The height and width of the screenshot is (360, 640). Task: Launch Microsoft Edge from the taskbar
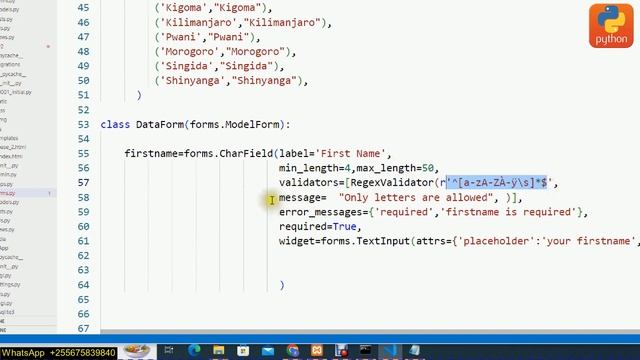tap(194, 350)
